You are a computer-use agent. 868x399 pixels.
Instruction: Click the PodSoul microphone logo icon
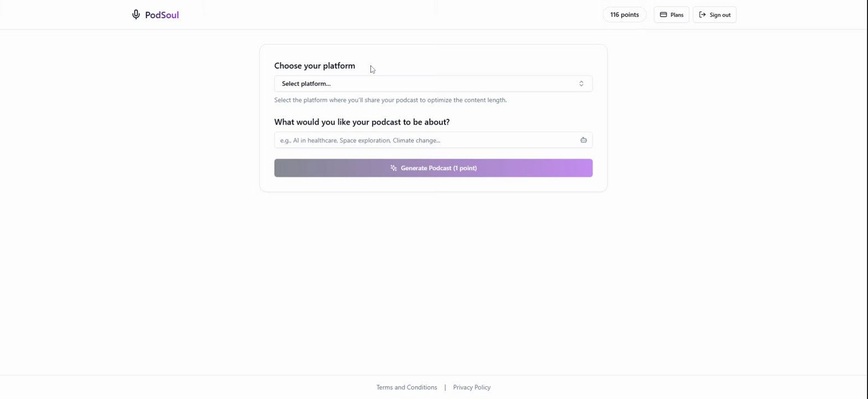pos(136,14)
